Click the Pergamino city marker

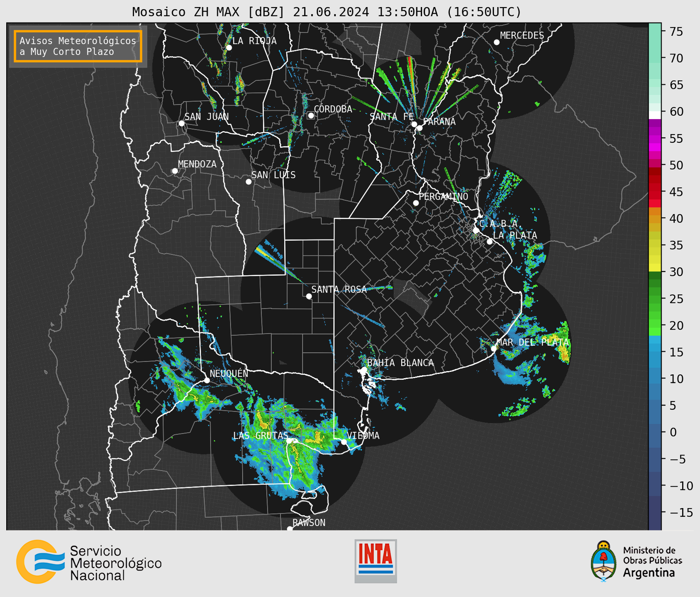tap(416, 203)
